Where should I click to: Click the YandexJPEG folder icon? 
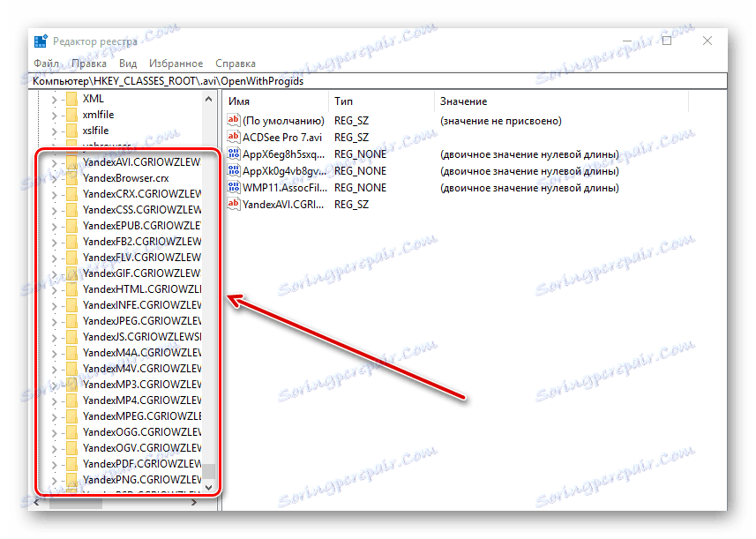(71, 321)
